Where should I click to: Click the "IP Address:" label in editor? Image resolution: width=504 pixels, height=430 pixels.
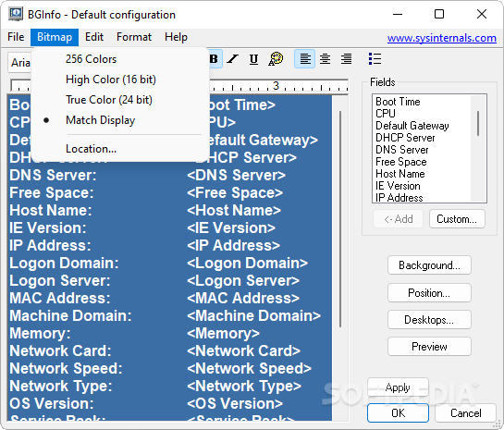point(50,245)
